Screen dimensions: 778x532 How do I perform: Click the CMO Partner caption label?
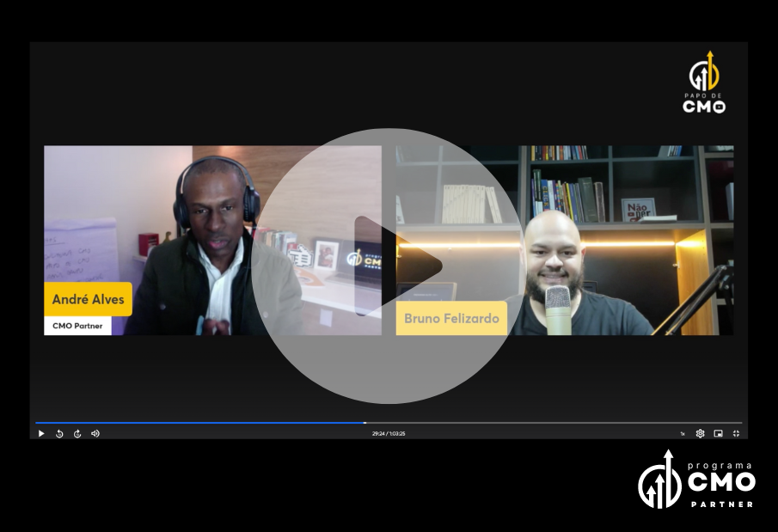click(x=77, y=326)
